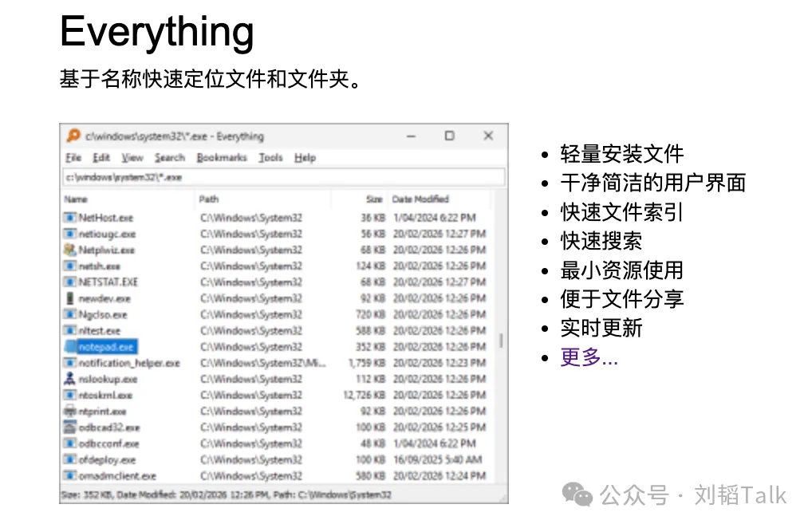Click the search box containing c:\windows\system32\*.exe
Viewport: 812px width, 528px height.
284,177
